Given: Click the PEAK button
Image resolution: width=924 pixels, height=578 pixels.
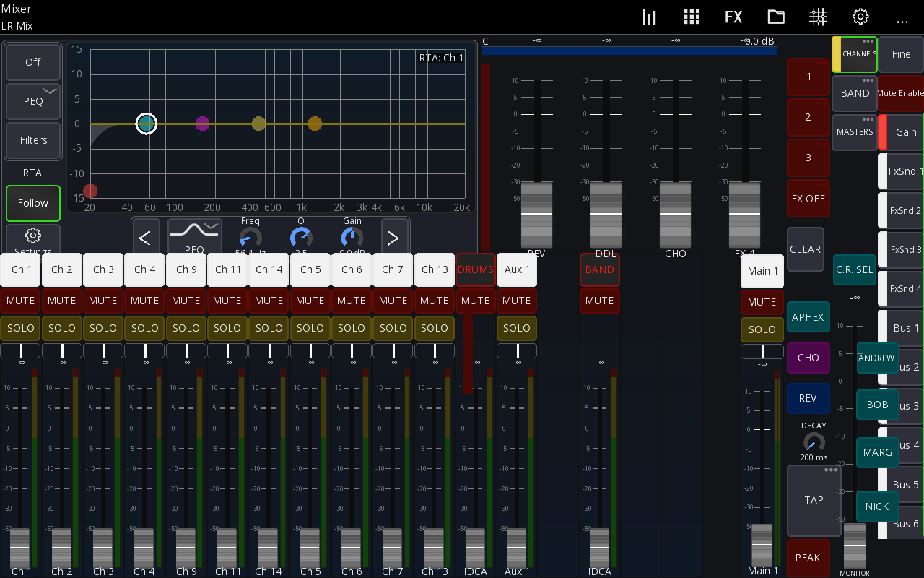Looking at the screenshot, I should pyautogui.click(x=808, y=558).
